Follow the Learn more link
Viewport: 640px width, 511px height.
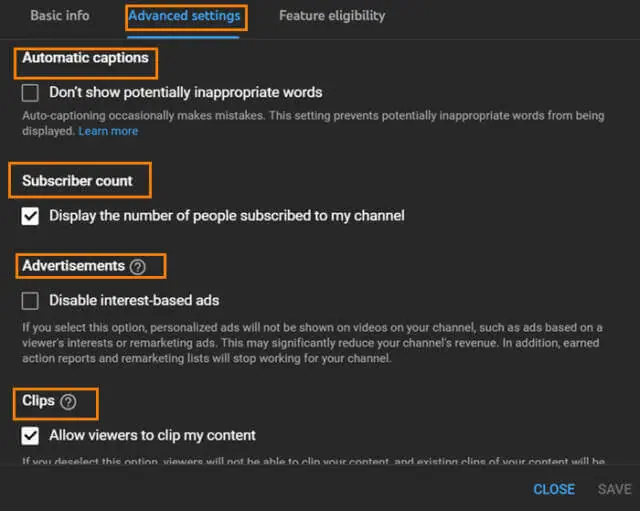[108, 131]
